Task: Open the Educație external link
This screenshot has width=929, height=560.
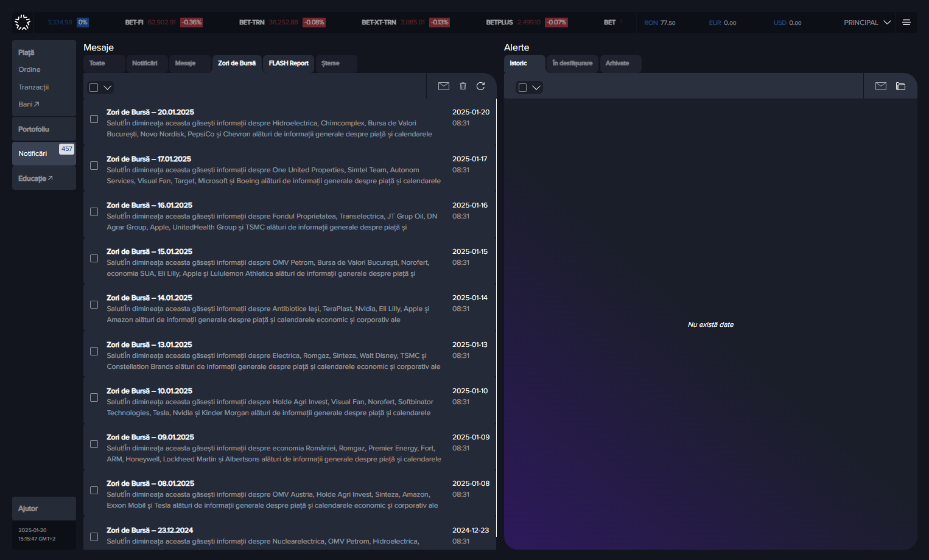Action: [44, 178]
